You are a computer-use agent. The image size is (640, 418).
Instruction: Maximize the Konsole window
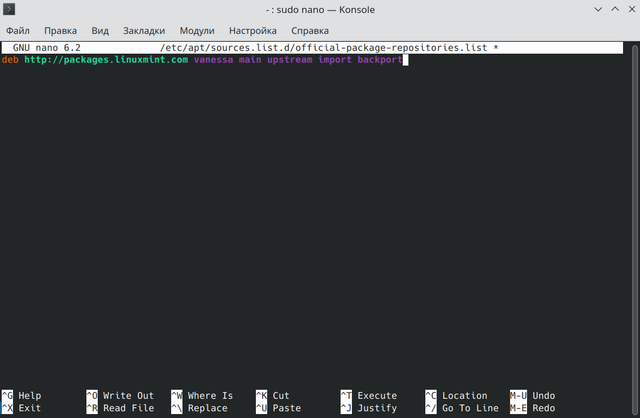tap(615, 9)
